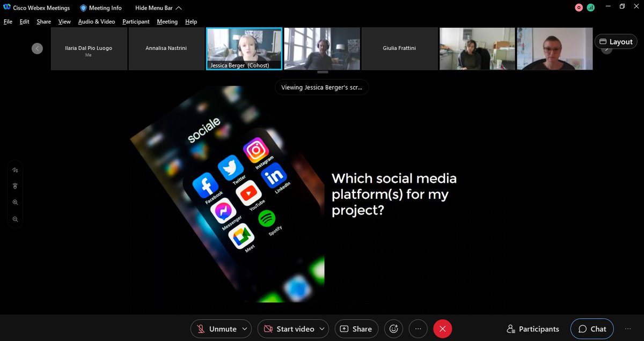Viewport: 644px width, 341px height.
Task: Click the Share content button
Action: point(356,329)
